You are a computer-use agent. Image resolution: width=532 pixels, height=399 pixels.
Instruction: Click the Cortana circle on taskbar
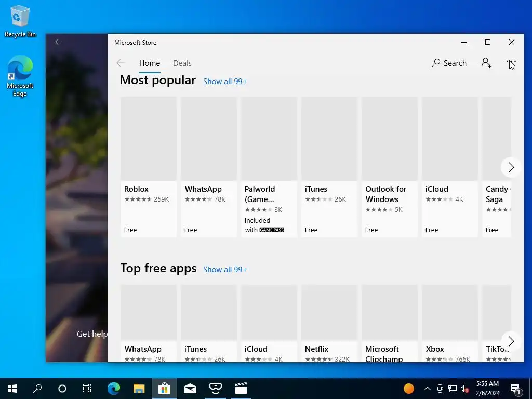point(62,389)
